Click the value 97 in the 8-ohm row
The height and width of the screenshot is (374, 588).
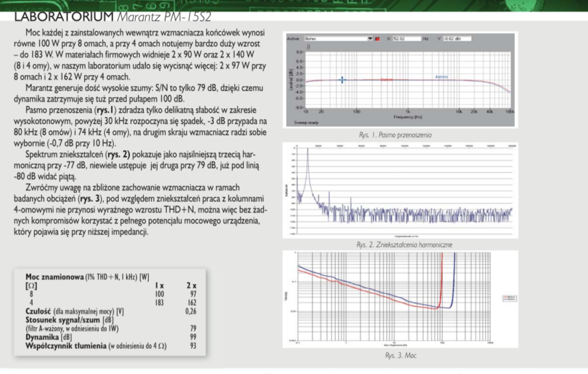(193, 294)
